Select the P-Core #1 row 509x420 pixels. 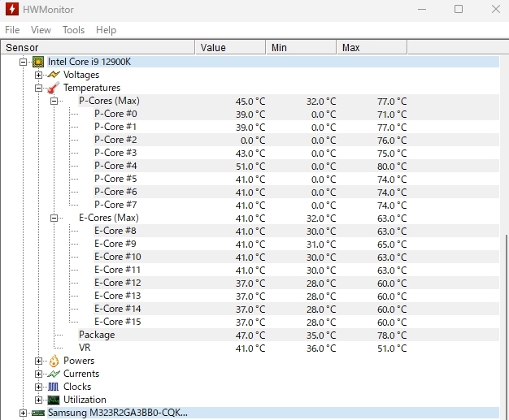pyautogui.click(x=296, y=127)
